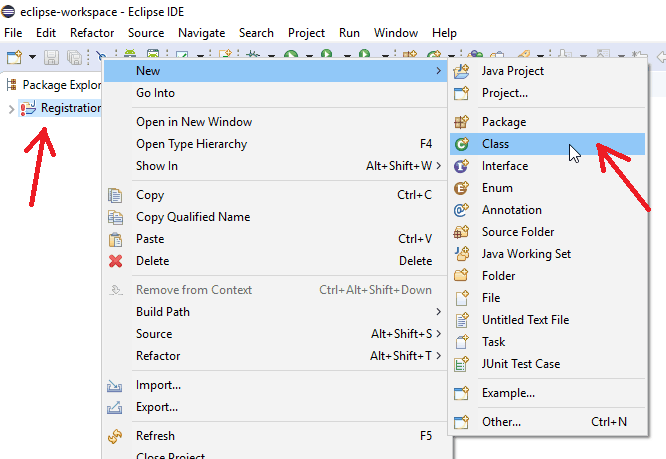Image resolution: width=666 pixels, height=459 pixels.
Task: Select the Registration project icon
Action: pyautogui.click(x=28, y=108)
